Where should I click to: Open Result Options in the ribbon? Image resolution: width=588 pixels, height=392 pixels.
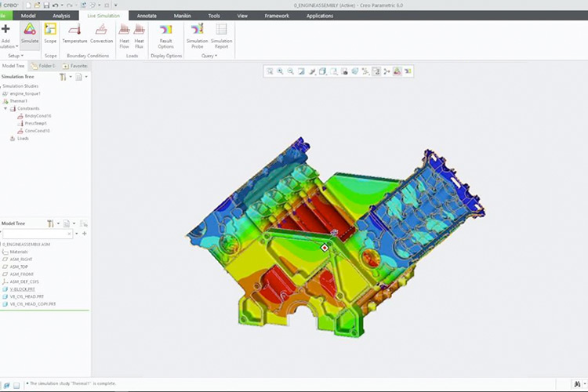165,34
